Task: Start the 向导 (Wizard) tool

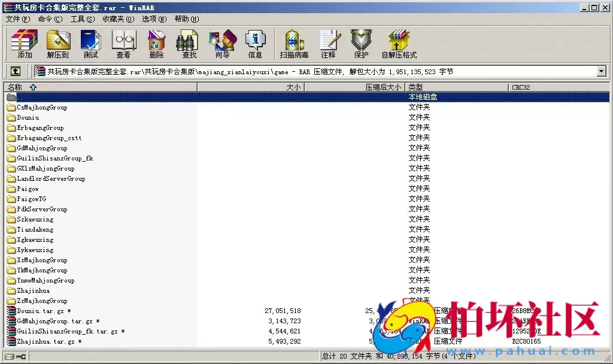Action: coord(222,44)
